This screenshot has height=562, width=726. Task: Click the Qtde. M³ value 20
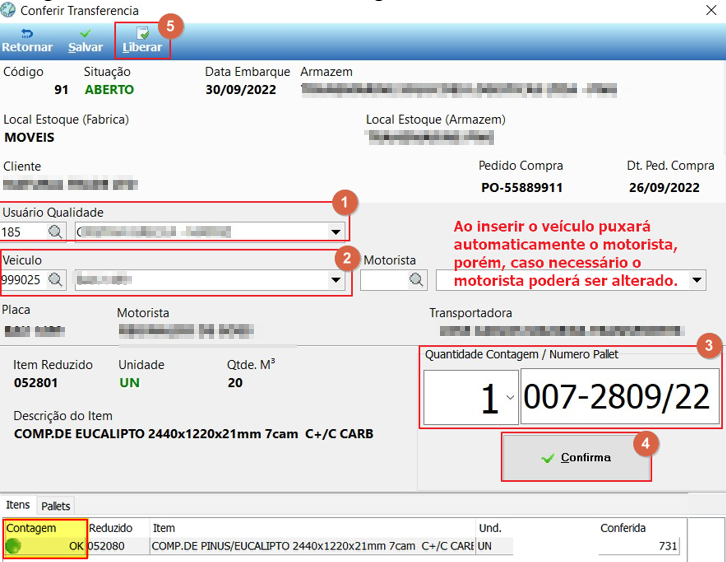point(235,383)
